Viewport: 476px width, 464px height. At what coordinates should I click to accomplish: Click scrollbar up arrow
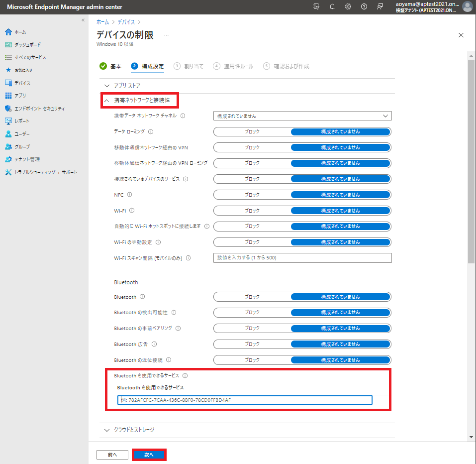click(x=471, y=56)
